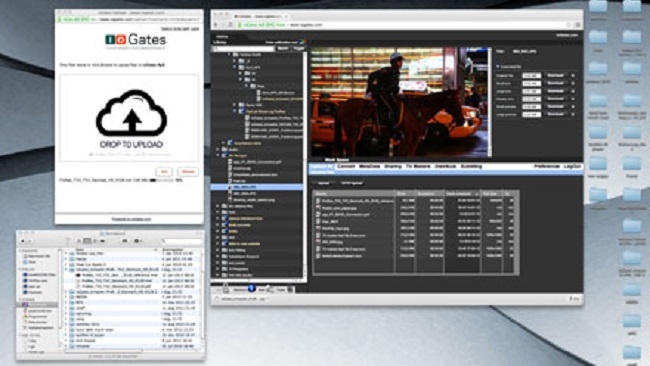This screenshot has width=650, height=366.
Task: Click the Finder back/forward navigation control
Action: click(x=26, y=241)
